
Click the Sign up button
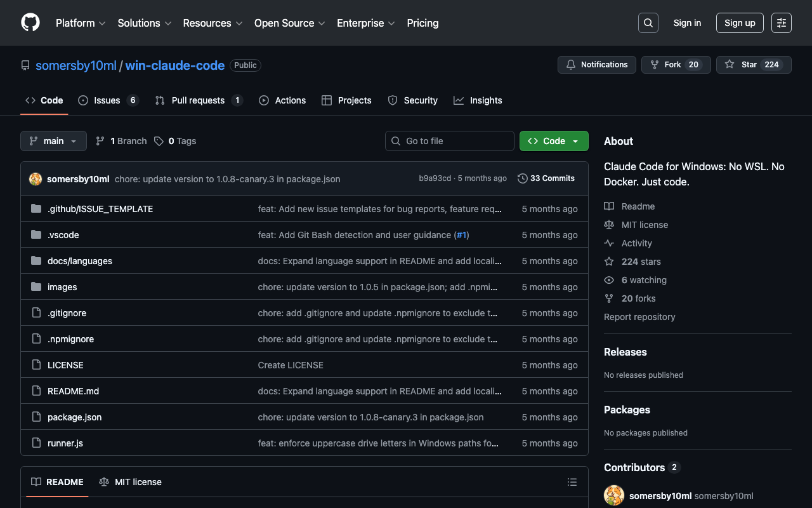click(x=739, y=23)
